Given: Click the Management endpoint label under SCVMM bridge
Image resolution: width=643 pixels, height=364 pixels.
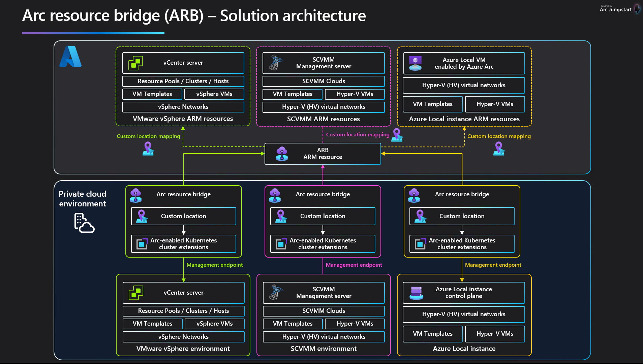Looking at the screenshot, I should (354, 265).
